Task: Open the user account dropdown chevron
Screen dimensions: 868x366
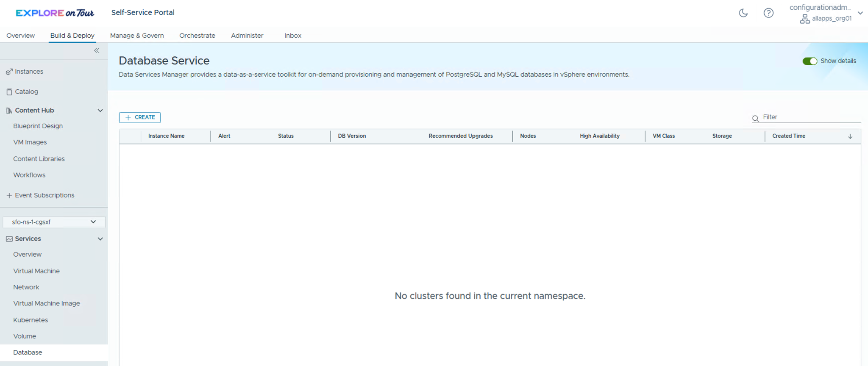Action: coord(860,13)
